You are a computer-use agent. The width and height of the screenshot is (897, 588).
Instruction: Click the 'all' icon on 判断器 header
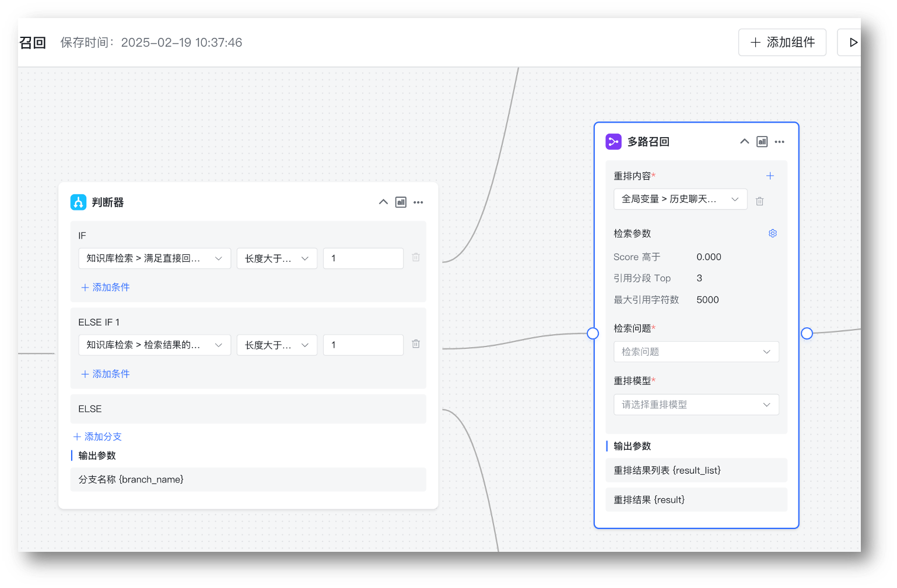coord(400,202)
